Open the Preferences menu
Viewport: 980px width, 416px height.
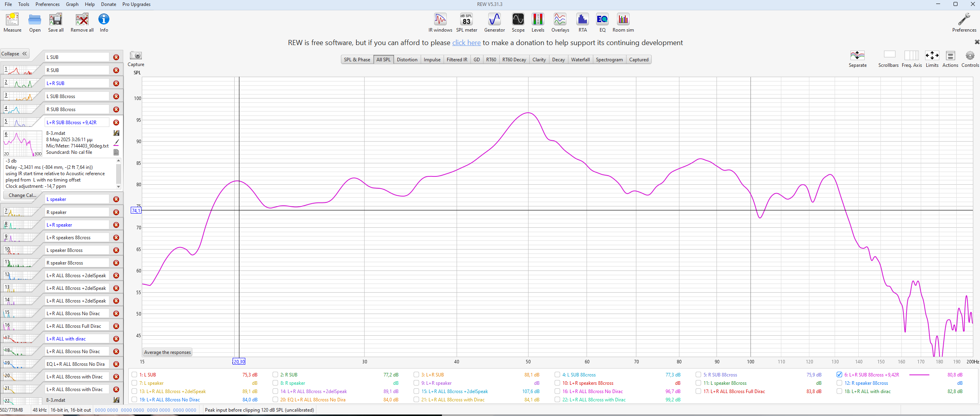pos(47,4)
